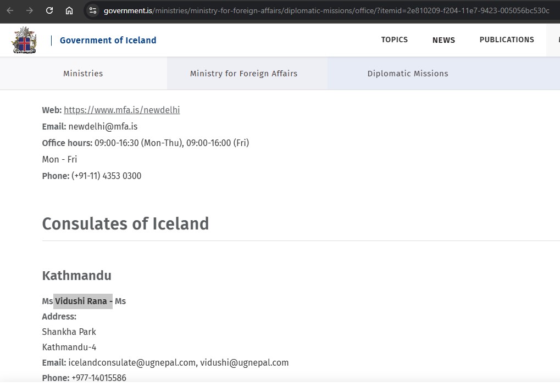Select the Ministry for Foreign Affairs breadcrumb

[x=243, y=74]
